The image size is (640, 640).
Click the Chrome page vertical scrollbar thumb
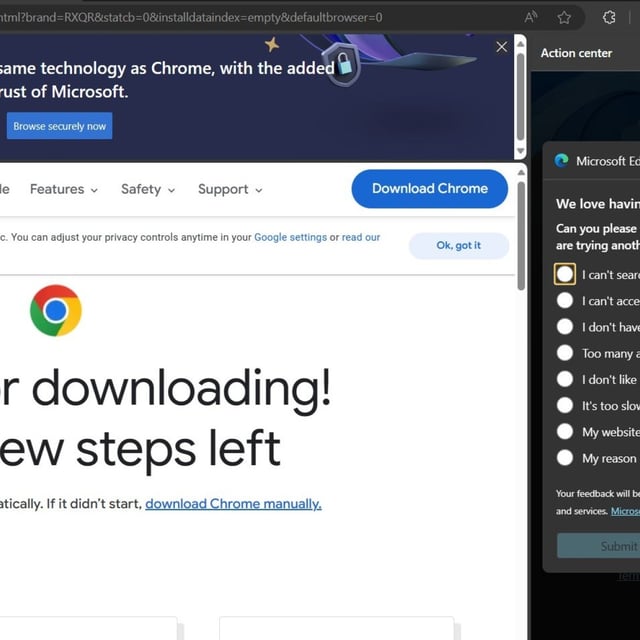tap(521, 236)
